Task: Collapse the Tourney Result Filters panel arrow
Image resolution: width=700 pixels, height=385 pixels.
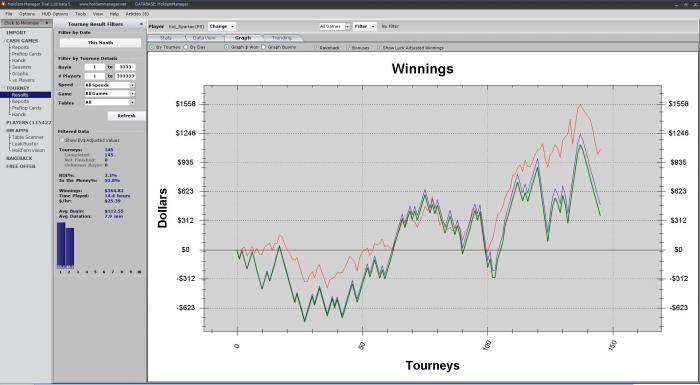Action: pyautogui.click(x=142, y=24)
